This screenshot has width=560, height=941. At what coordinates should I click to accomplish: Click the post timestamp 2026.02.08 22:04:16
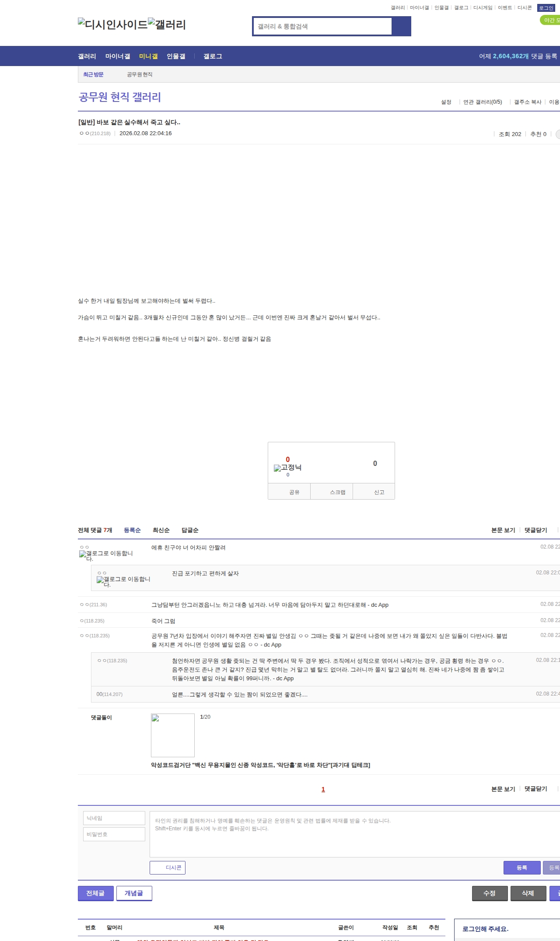click(146, 133)
